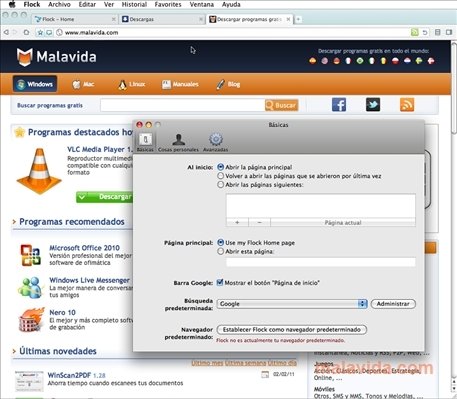
Task: Open the Mac section in site navigation
Action: coord(83,84)
